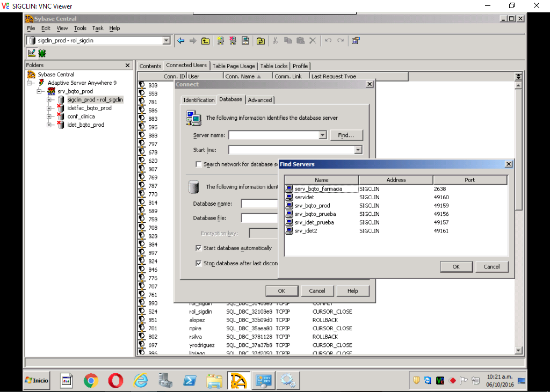This screenshot has height=392, width=550.
Task: Click user icon for connection 838
Action: point(142,85)
